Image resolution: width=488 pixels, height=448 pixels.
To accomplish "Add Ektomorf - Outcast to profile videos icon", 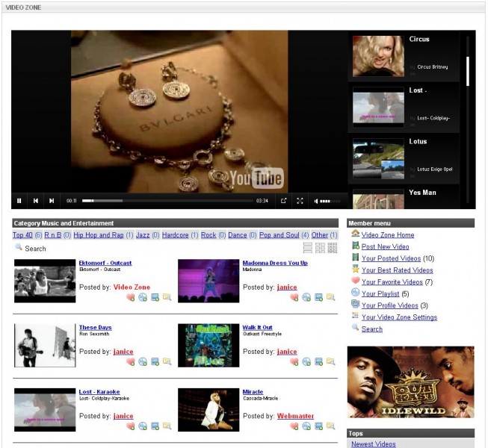I will [155, 297].
